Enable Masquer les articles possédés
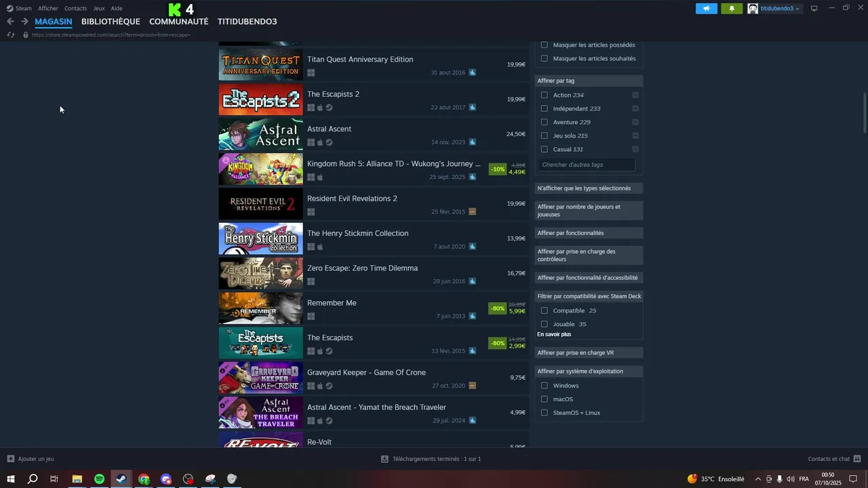The width and height of the screenshot is (868, 488). click(x=544, y=45)
